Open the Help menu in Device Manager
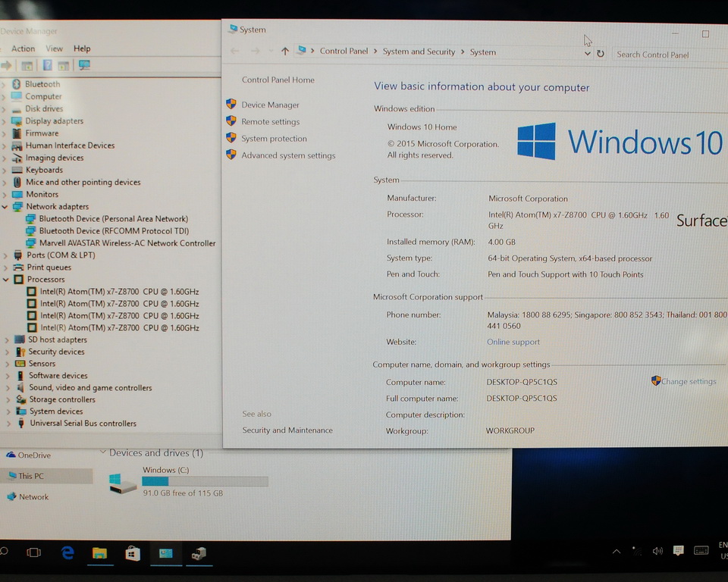Image resolution: width=728 pixels, height=582 pixels. tap(82, 48)
